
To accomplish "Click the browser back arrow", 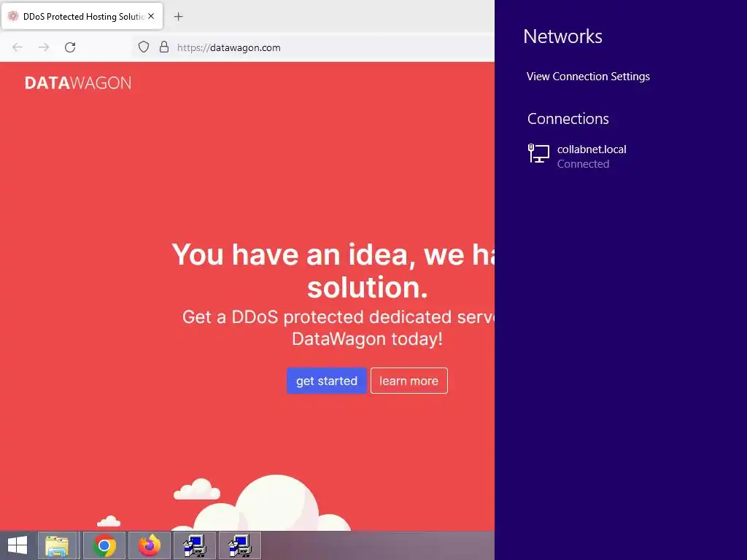I will (18, 47).
